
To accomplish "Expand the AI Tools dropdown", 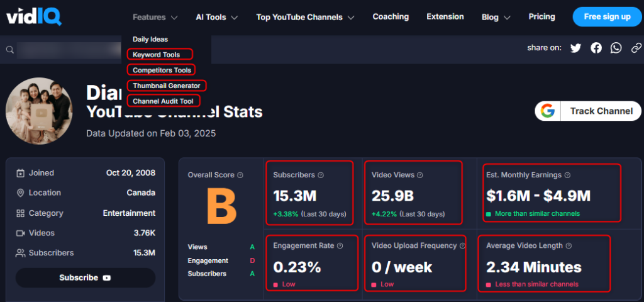I will [217, 17].
